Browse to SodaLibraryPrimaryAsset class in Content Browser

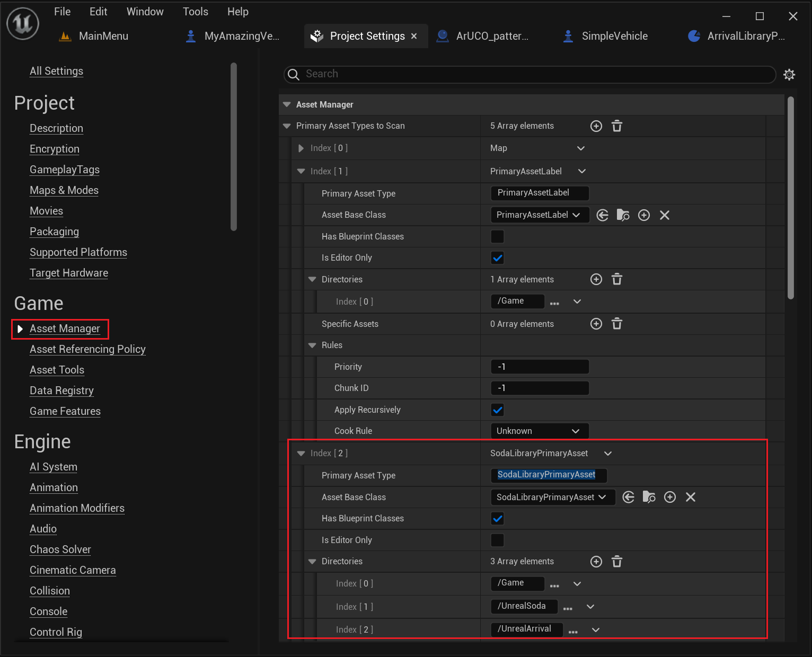[649, 497]
